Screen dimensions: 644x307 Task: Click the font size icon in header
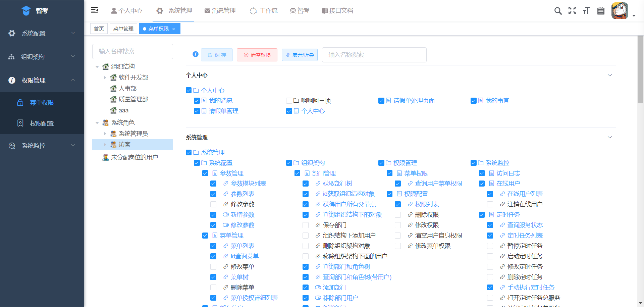tap(586, 11)
